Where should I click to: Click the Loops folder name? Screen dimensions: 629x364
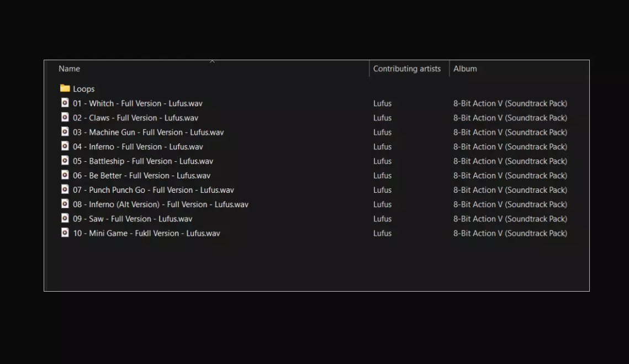83,89
